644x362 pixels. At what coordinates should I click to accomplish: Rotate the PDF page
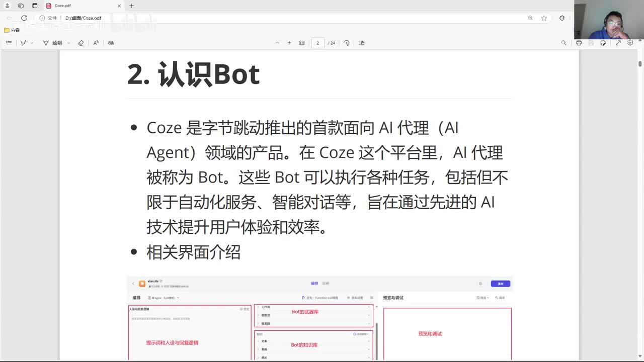pos(347,43)
